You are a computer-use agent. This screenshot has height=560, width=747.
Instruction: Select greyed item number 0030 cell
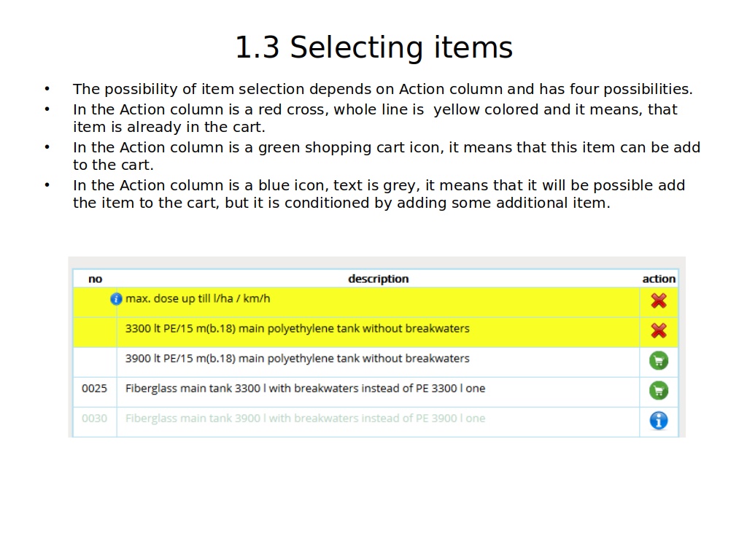coord(94,419)
